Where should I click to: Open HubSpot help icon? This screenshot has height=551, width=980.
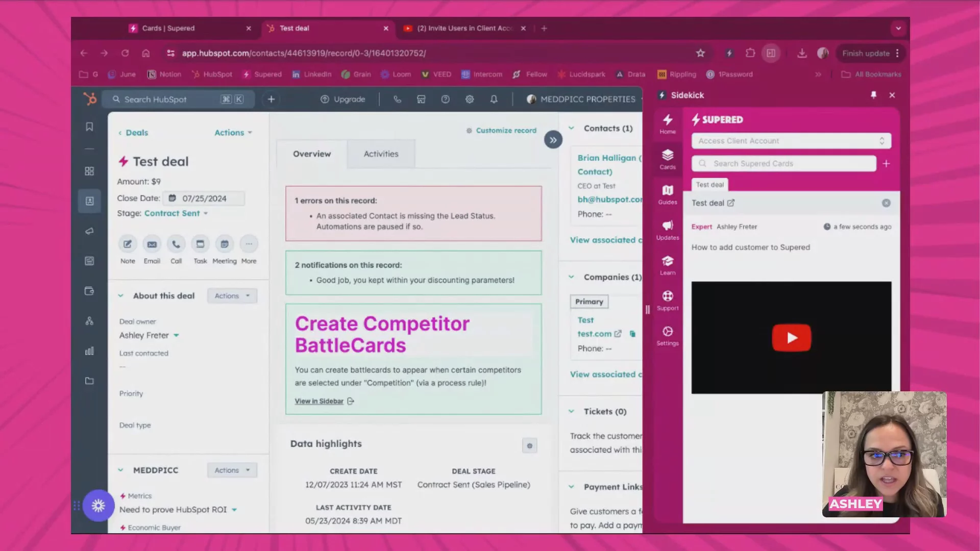445,99
